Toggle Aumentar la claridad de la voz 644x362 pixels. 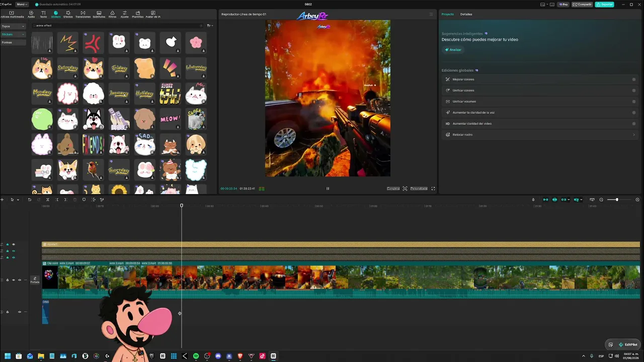coord(634,113)
